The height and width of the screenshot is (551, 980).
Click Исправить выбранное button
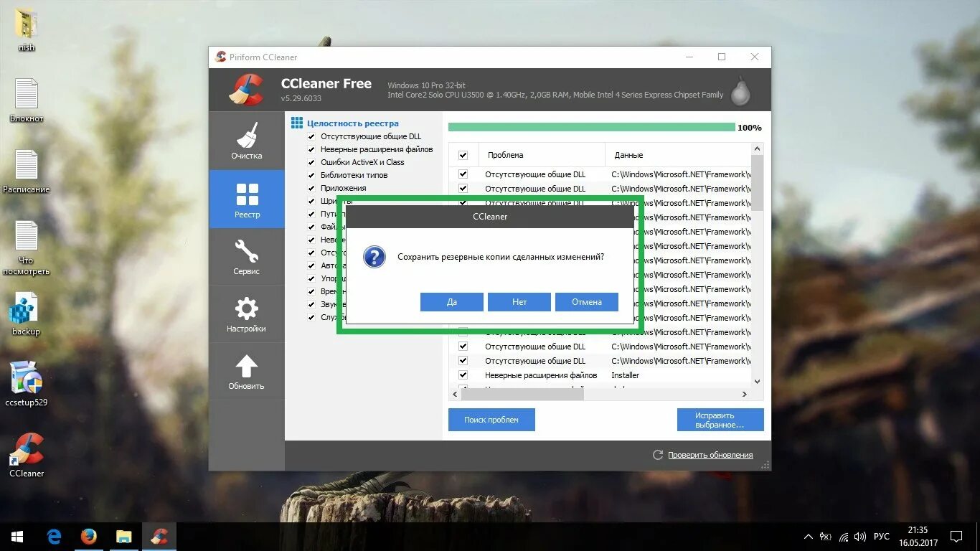point(720,420)
